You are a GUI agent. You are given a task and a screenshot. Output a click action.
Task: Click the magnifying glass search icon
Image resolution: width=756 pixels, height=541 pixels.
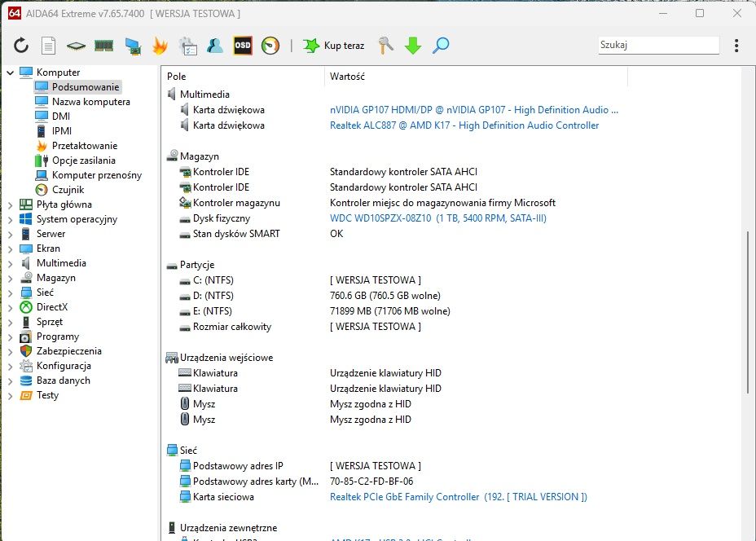tap(441, 46)
